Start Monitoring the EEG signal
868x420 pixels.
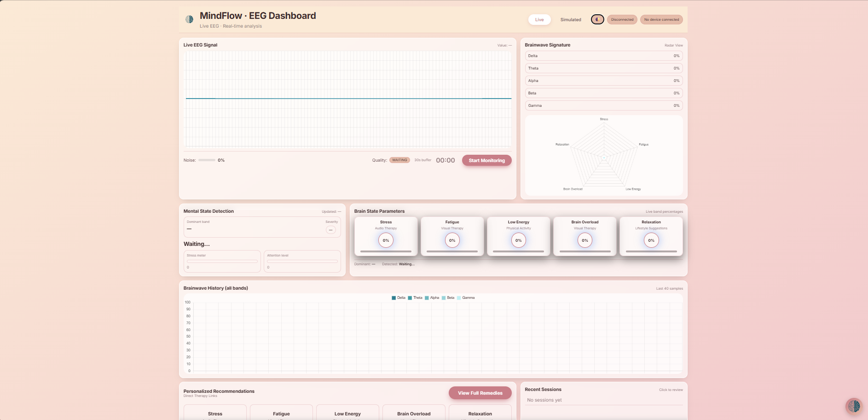(x=486, y=160)
